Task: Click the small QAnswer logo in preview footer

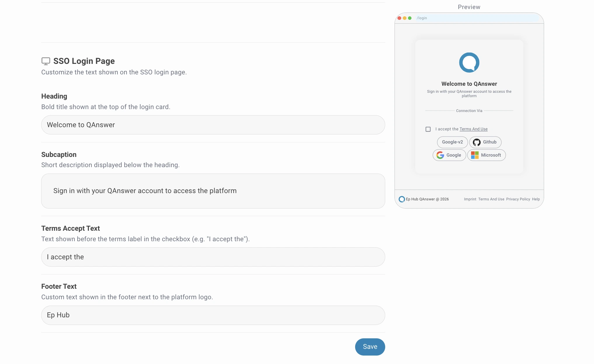Action: [402, 199]
